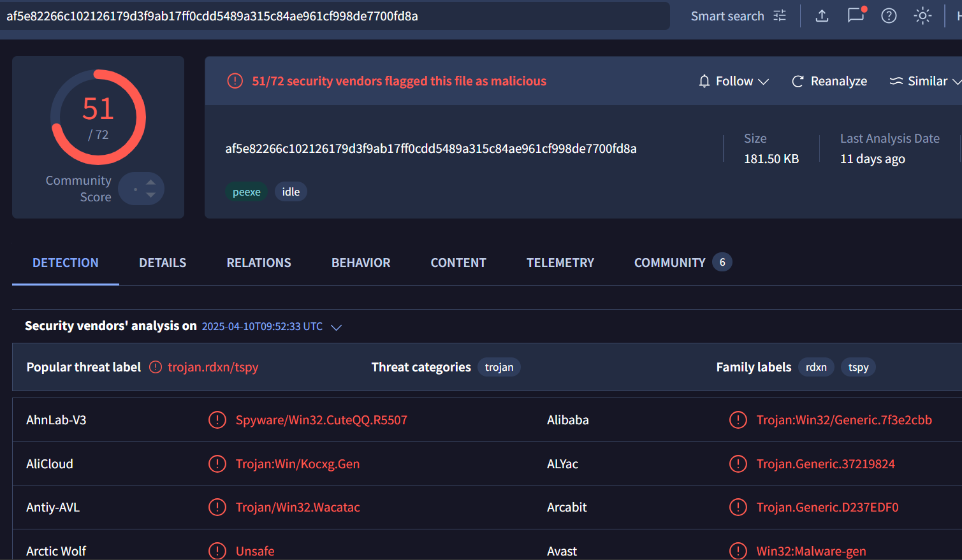
Task: Click the trojan threat category chip
Action: click(499, 367)
